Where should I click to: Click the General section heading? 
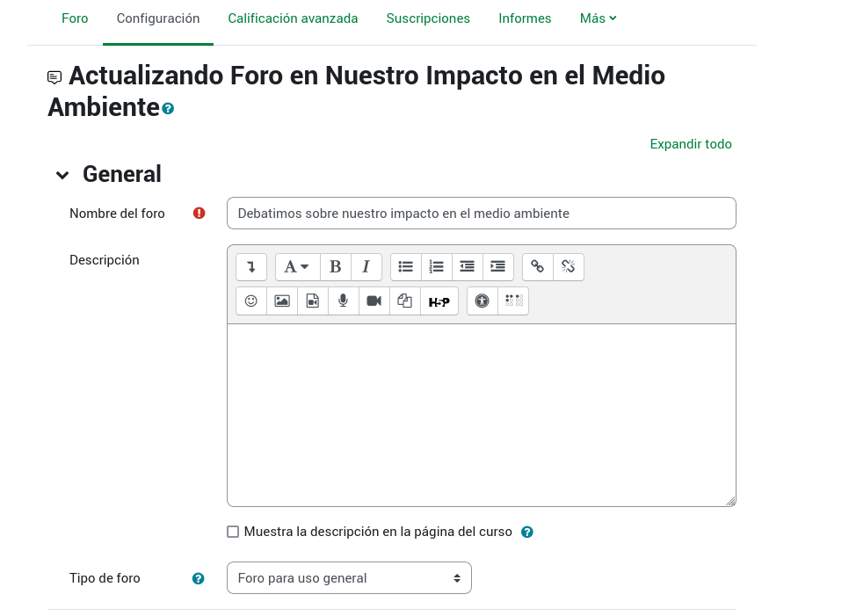coord(122,174)
